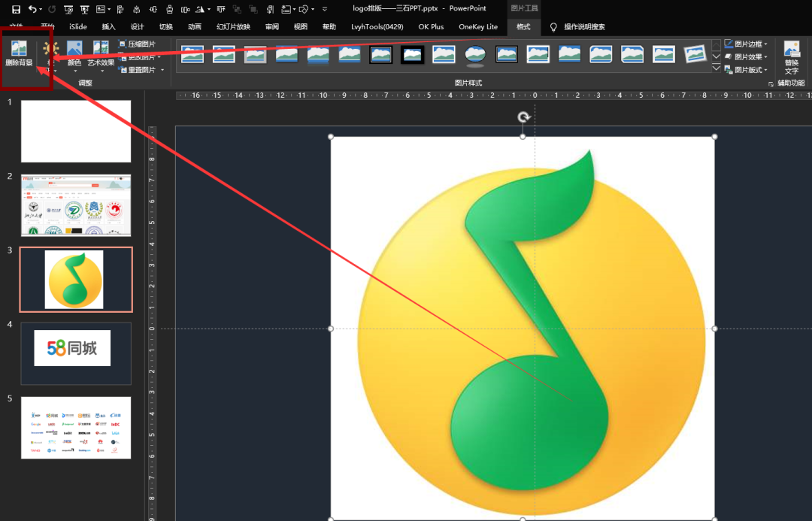
Task: Switch to the iSlide tab
Action: tap(77, 27)
